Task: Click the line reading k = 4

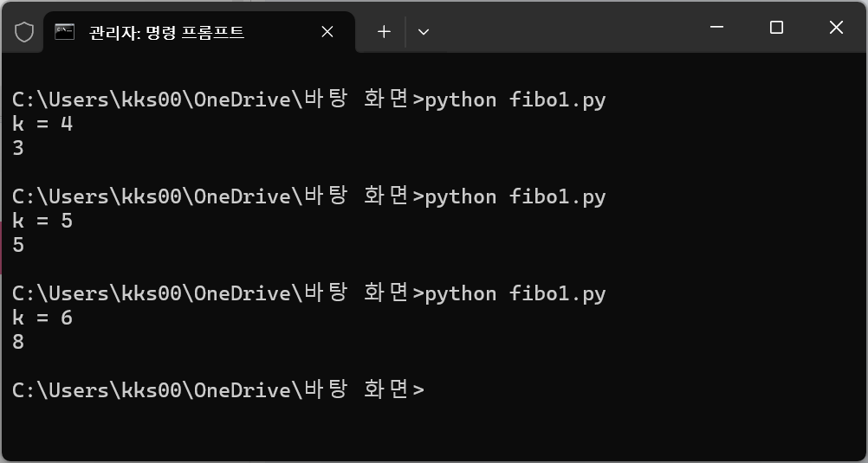Action: click(42, 124)
